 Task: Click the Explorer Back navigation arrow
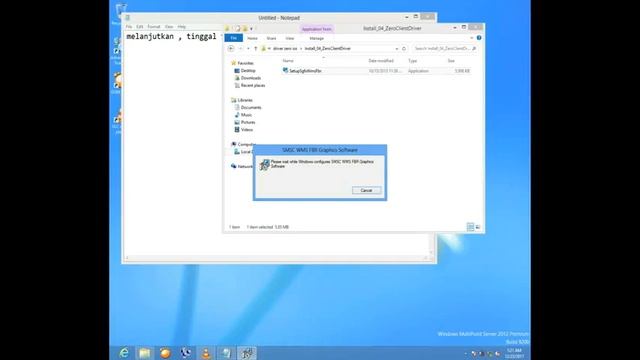coord(231,49)
